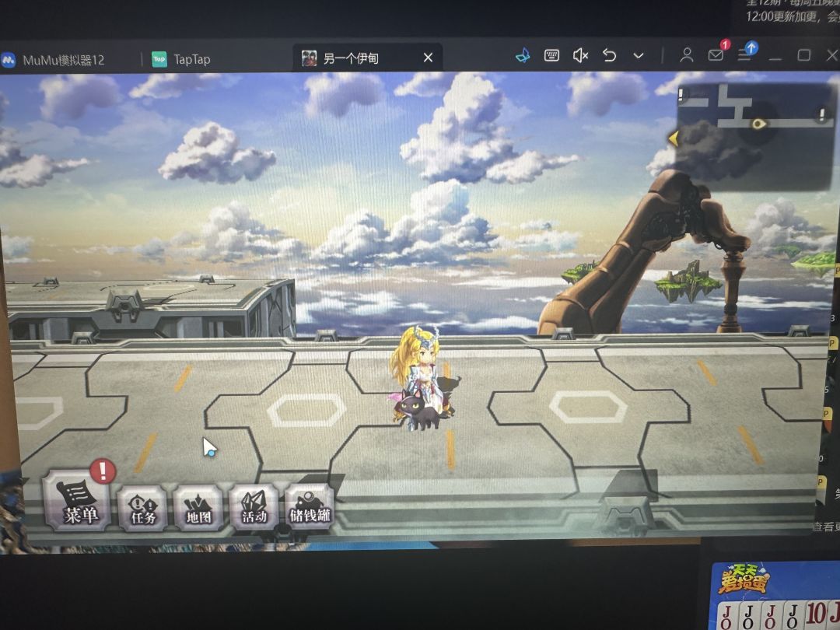Open the mail icon with notification badge
This screenshot has width=840, height=630.
click(718, 53)
